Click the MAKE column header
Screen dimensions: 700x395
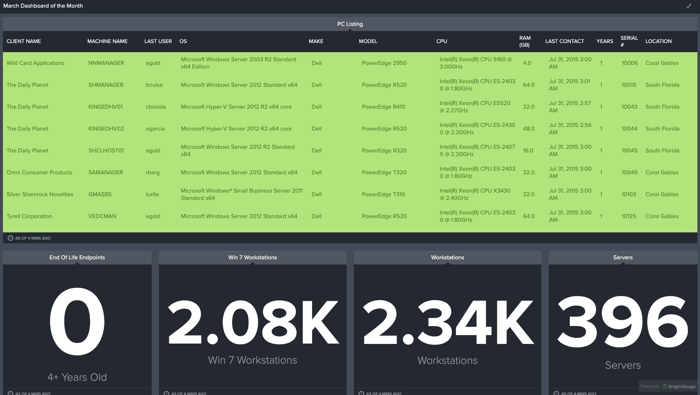[x=316, y=41]
